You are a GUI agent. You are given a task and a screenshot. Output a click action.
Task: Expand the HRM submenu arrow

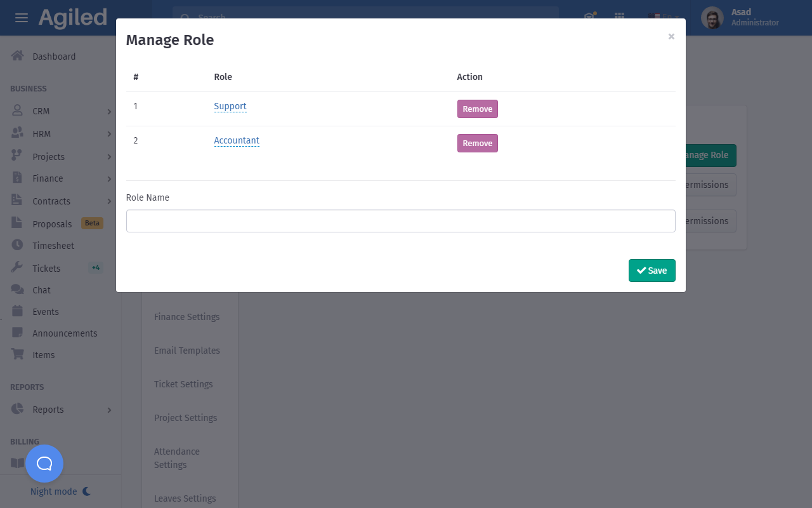pyautogui.click(x=109, y=134)
